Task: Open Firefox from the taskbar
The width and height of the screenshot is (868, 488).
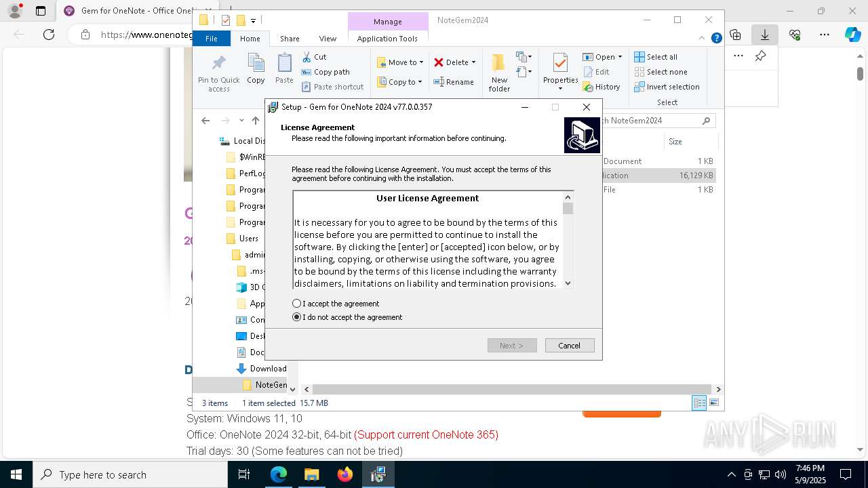Action: [345, 474]
